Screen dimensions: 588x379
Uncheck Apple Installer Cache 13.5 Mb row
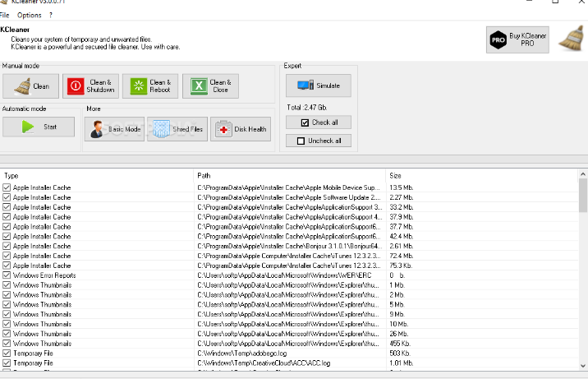[x=7, y=187]
